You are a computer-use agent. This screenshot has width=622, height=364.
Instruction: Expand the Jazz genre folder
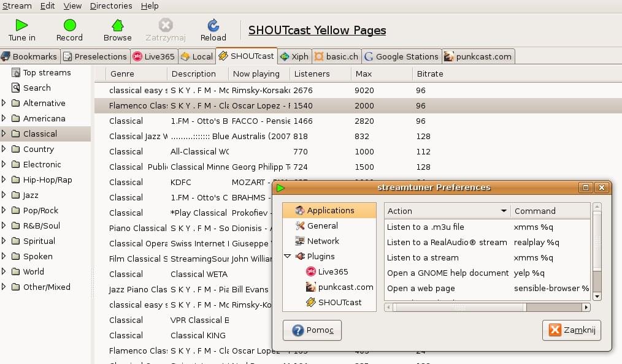(x=4, y=195)
